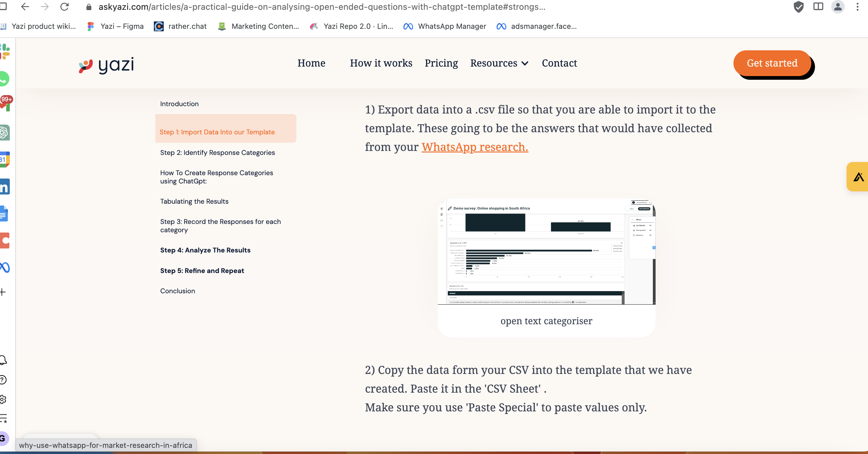Open the WhatsApp research link
Image resolution: width=868 pixels, height=454 pixels.
point(475,147)
